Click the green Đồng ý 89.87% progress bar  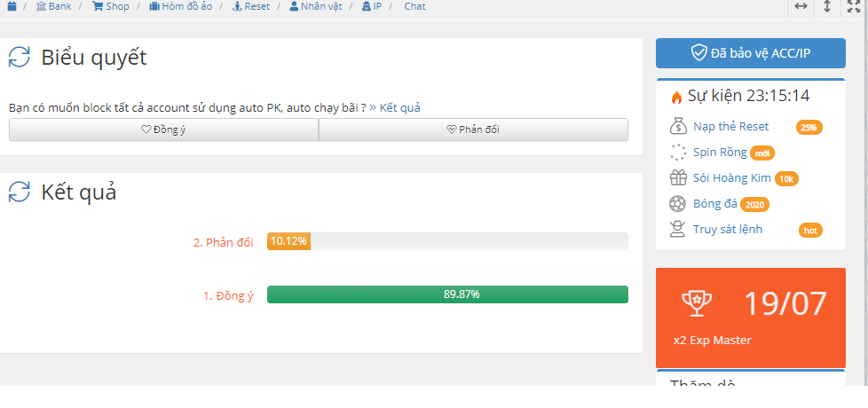click(447, 294)
